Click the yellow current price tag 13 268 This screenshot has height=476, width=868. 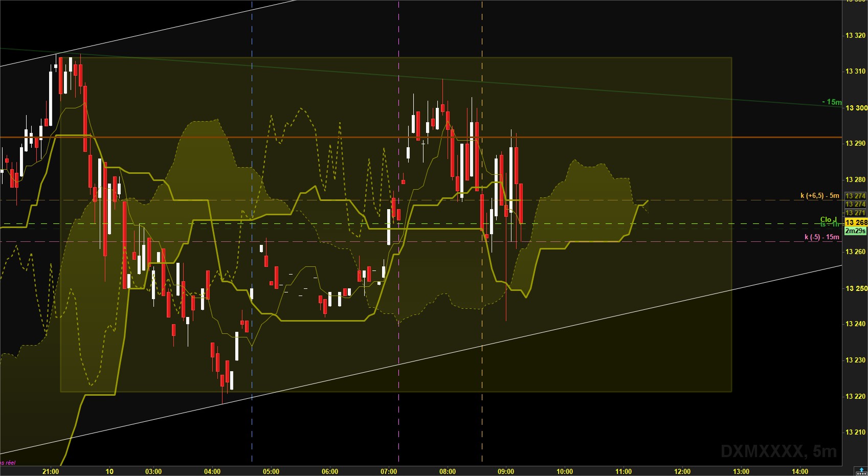[856, 222]
